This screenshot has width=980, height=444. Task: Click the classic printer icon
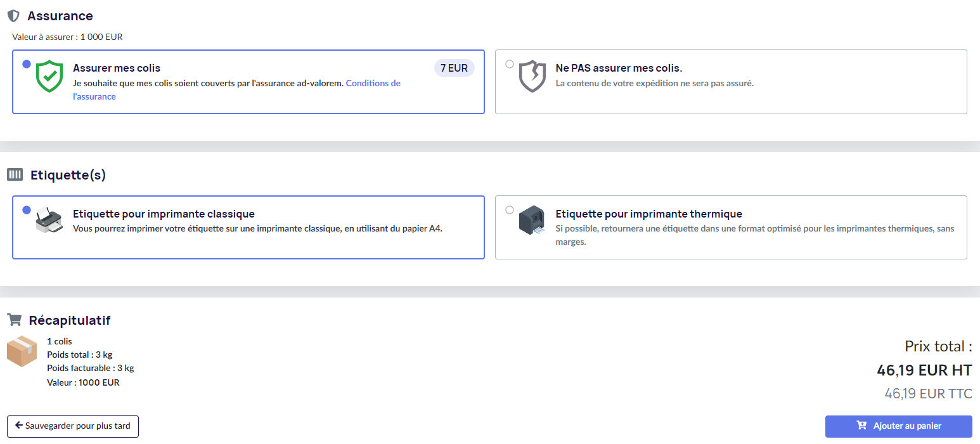click(x=49, y=221)
